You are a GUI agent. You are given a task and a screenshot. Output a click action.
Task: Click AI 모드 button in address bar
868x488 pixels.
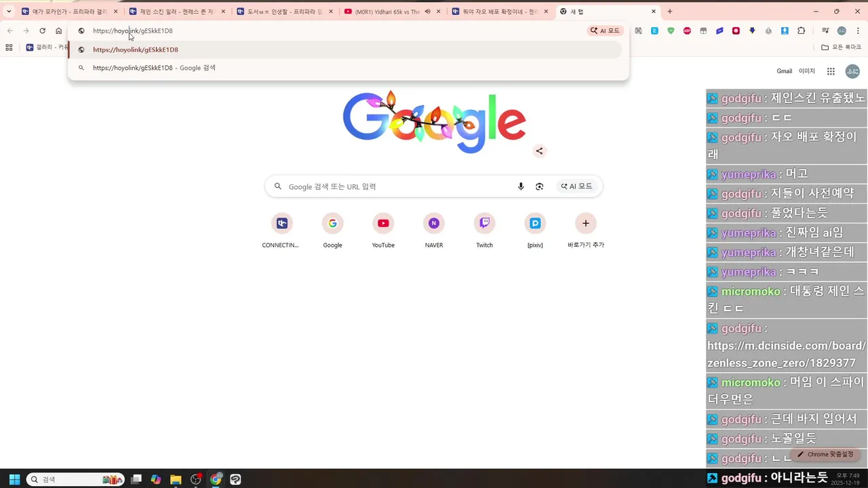pos(605,30)
